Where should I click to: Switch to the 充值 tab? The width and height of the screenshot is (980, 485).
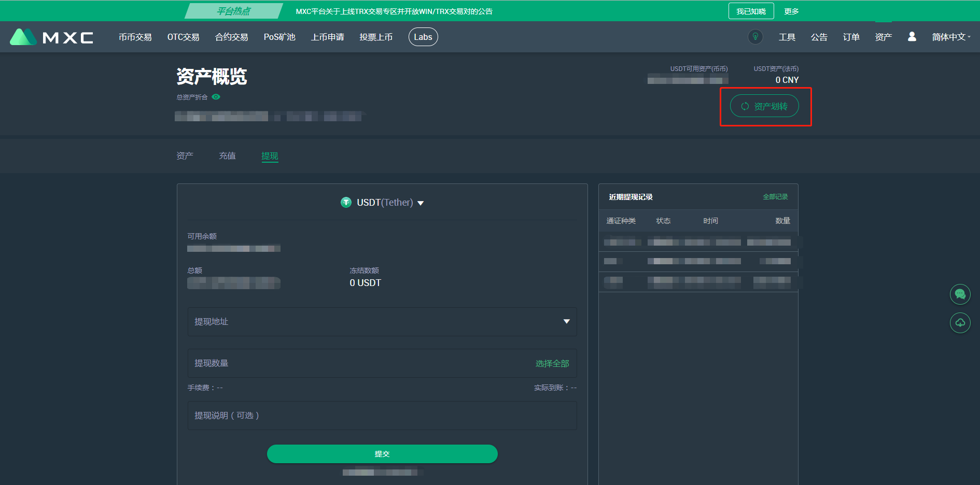click(x=227, y=156)
